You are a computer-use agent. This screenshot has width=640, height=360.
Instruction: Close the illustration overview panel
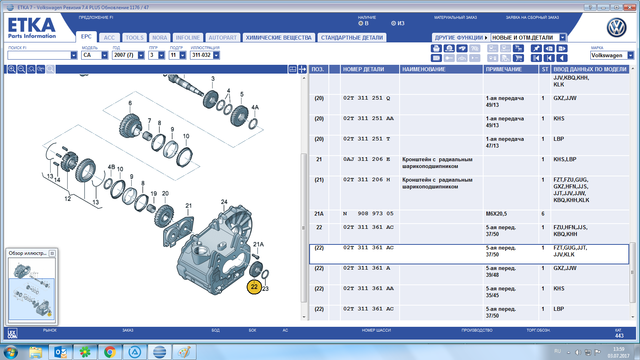52,253
